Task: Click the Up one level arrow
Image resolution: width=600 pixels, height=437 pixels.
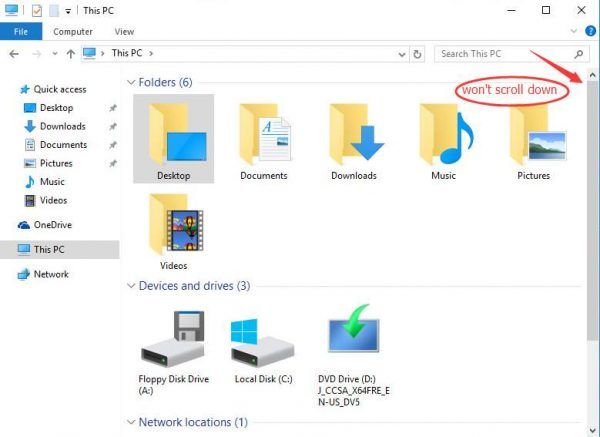Action: [x=70, y=53]
